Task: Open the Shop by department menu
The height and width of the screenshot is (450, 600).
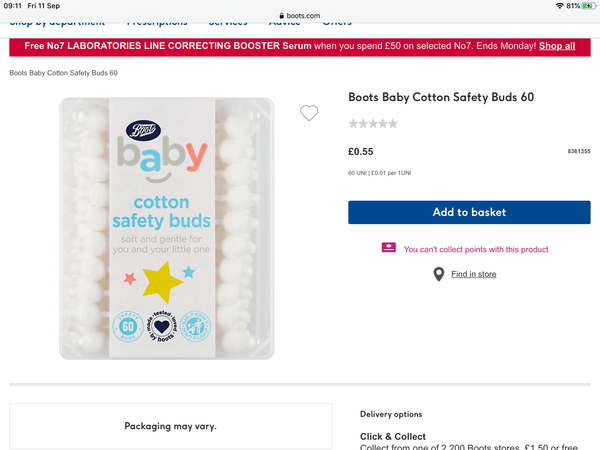Action: click(x=57, y=22)
